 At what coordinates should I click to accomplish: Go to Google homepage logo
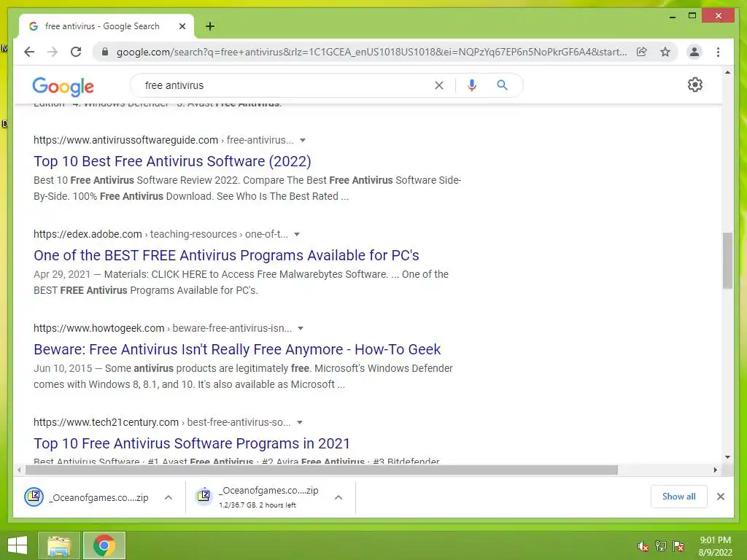click(63, 86)
